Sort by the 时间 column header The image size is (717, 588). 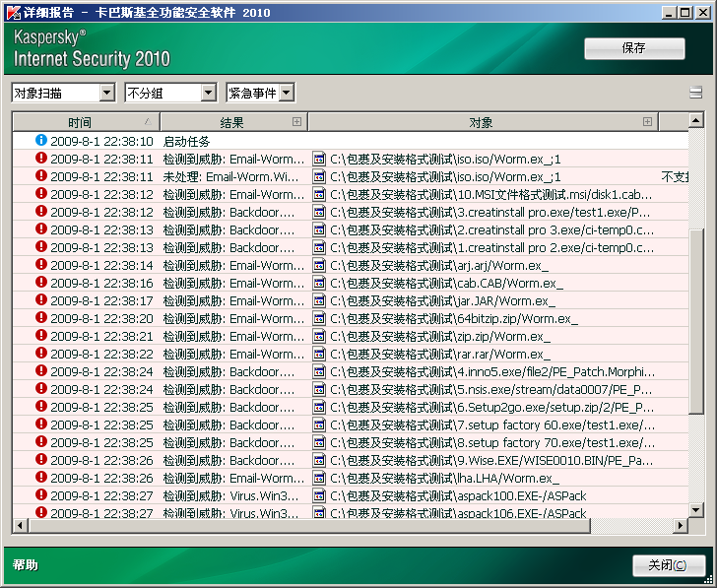(87, 122)
